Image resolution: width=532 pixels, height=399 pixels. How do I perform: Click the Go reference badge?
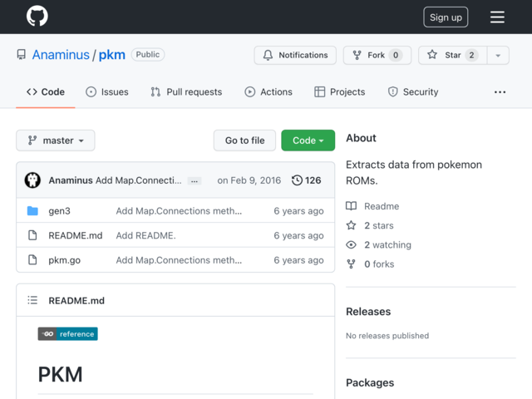pyautogui.click(x=68, y=334)
